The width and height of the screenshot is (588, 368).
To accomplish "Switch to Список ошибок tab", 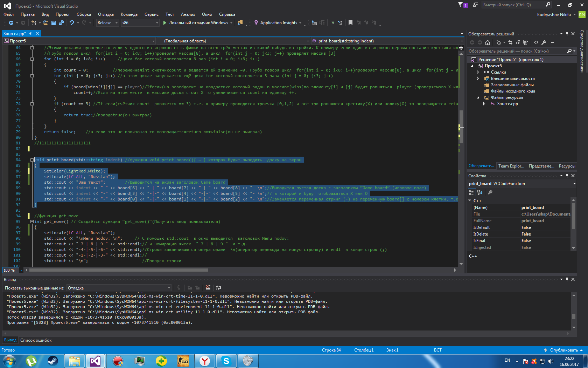I will (36, 340).
